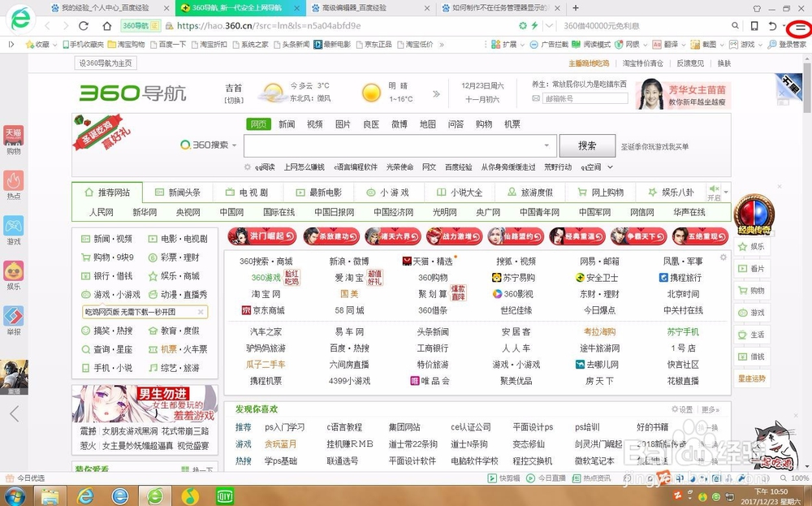This screenshot has height=506, width=812.
Task: Select the 新闻 search tab
Action: (287, 124)
